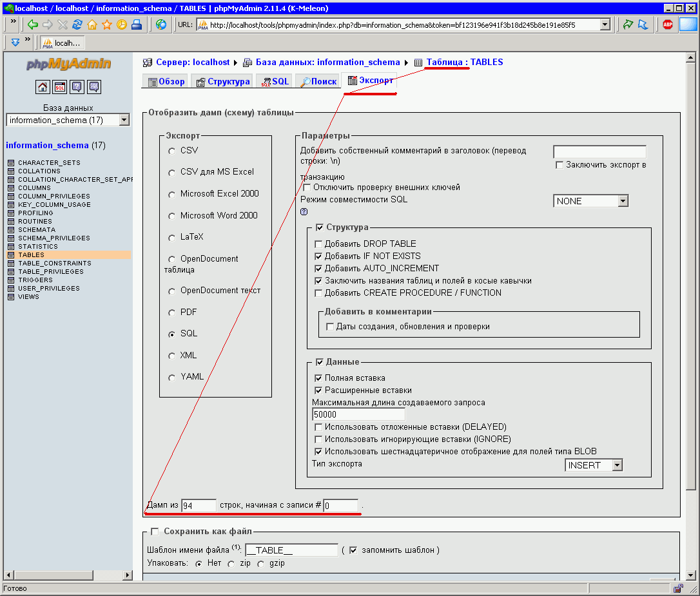This screenshot has width=700, height=596.
Task: Click the table icon beside VIEWS
Action: pyautogui.click(x=11, y=296)
